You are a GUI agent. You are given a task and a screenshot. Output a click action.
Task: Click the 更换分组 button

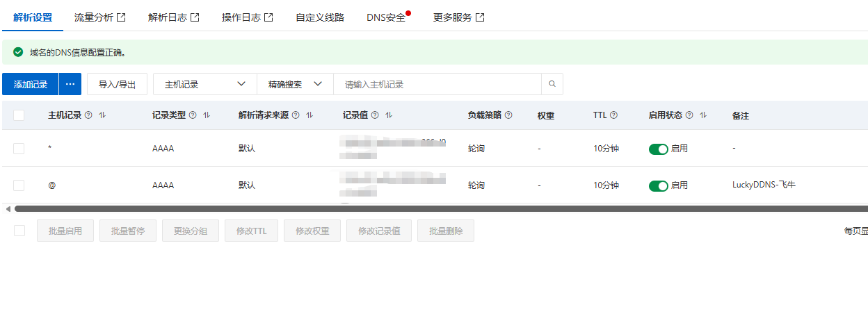click(191, 231)
